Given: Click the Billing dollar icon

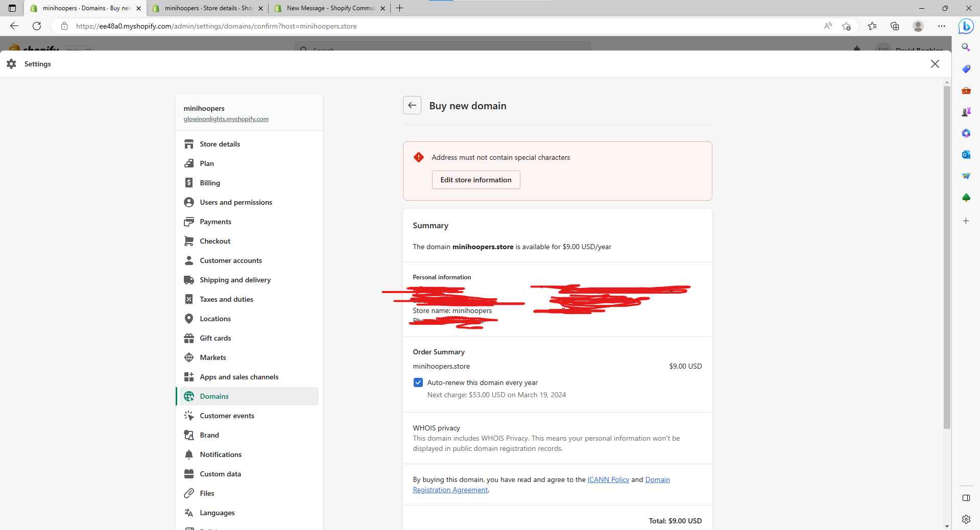Looking at the screenshot, I should tap(189, 183).
